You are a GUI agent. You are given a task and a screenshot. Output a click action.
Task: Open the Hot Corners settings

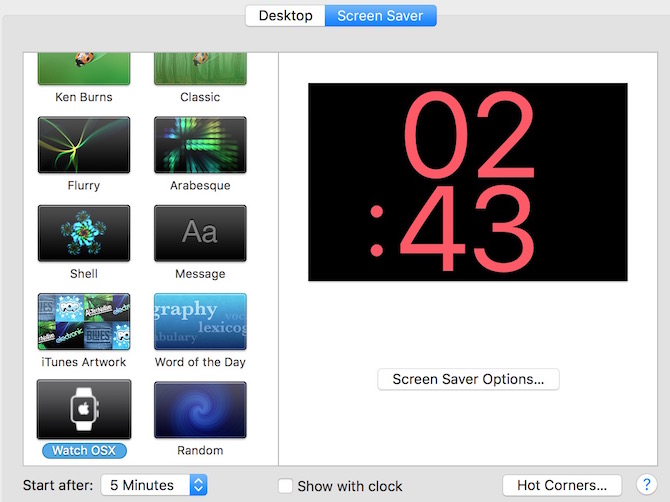(x=562, y=485)
